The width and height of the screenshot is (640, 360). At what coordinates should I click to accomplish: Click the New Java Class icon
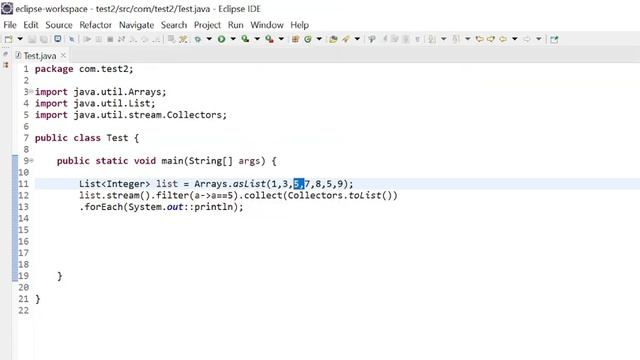[308, 39]
